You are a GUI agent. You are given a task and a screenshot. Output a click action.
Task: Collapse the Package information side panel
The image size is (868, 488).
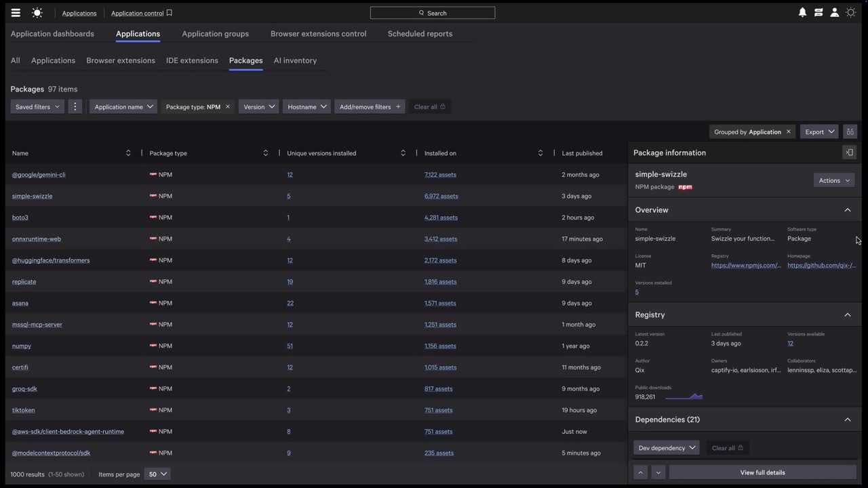pos(849,152)
